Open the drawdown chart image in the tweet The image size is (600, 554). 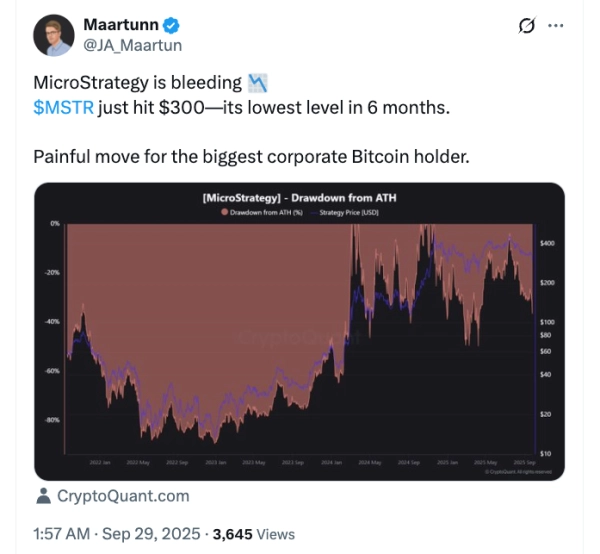(x=299, y=340)
